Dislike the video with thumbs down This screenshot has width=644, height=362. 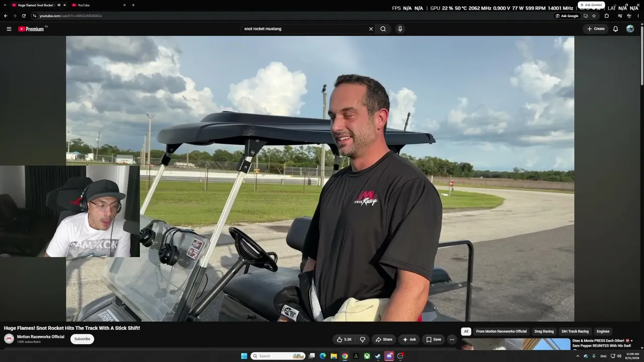(362, 339)
